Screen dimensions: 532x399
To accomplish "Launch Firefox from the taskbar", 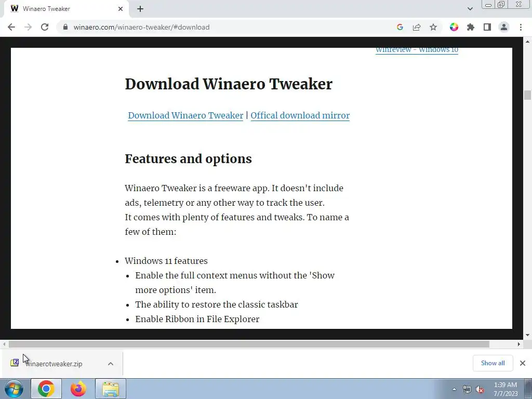I will pyautogui.click(x=78, y=389).
